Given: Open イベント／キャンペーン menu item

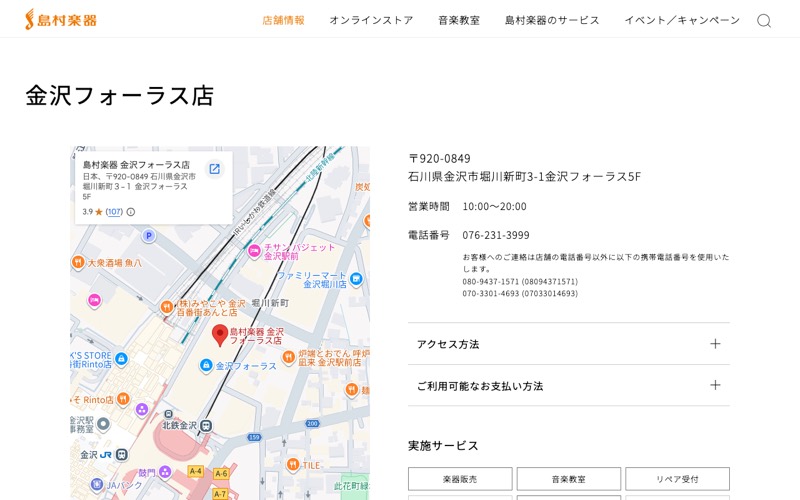Looking at the screenshot, I should tap(682, 20).
